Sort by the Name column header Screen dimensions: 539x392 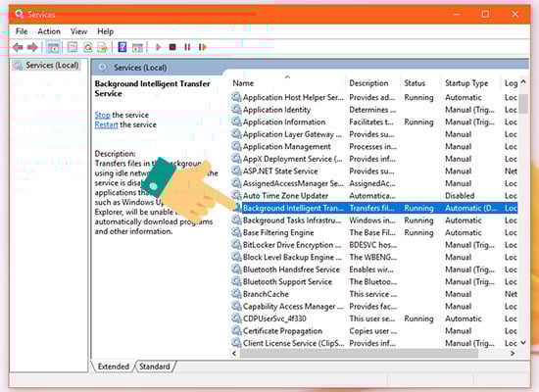287,83
